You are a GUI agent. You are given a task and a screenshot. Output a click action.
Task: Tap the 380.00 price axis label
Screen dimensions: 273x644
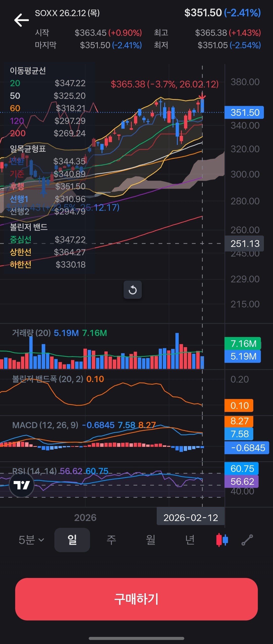tap(245, 82)
